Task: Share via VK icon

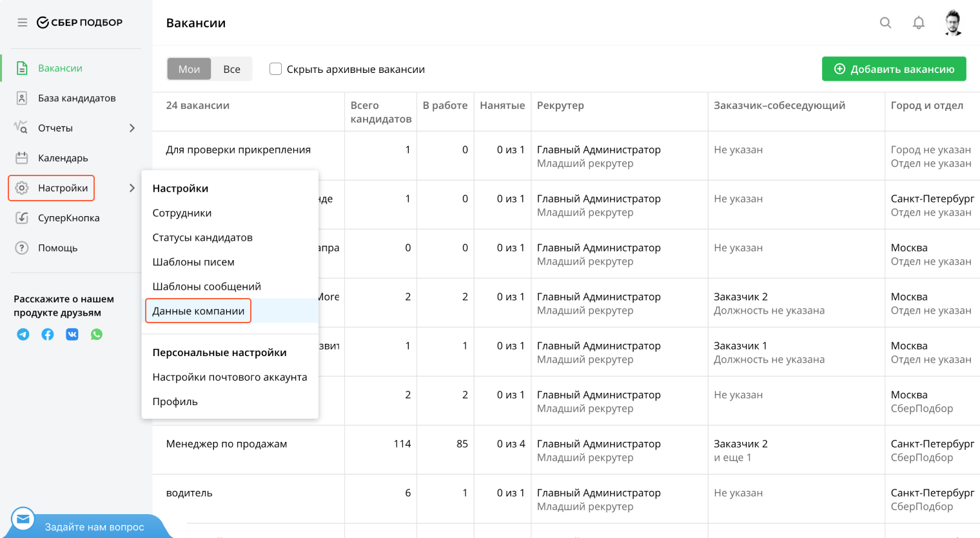Action: [72, 334]
